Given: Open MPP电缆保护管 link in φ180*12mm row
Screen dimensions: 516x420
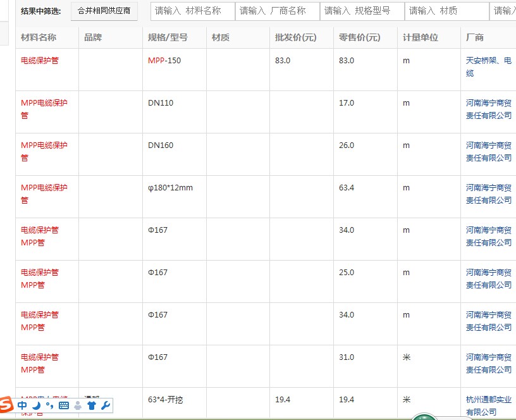Looking at the screenshot, I should pyautogui.click(x=44, y=194).
